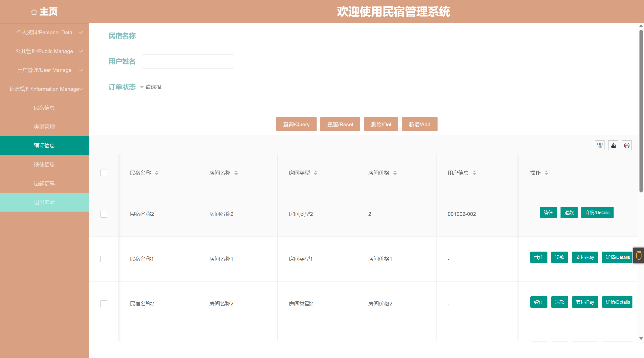644x358 pixels.
Task: Open 续住信息 sidebar item
Action: pyautogui.click(x=44, y=165)
